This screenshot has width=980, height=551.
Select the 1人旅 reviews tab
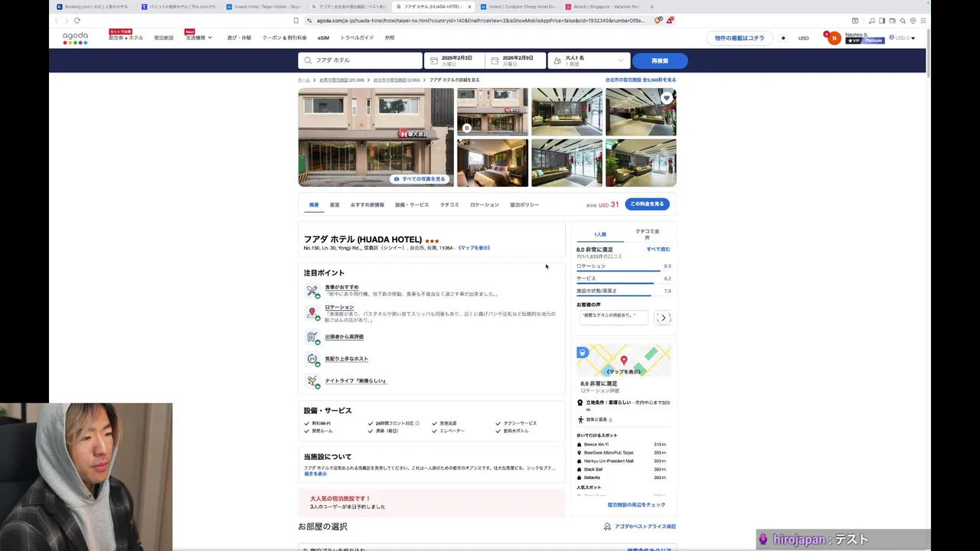[600, 234]
